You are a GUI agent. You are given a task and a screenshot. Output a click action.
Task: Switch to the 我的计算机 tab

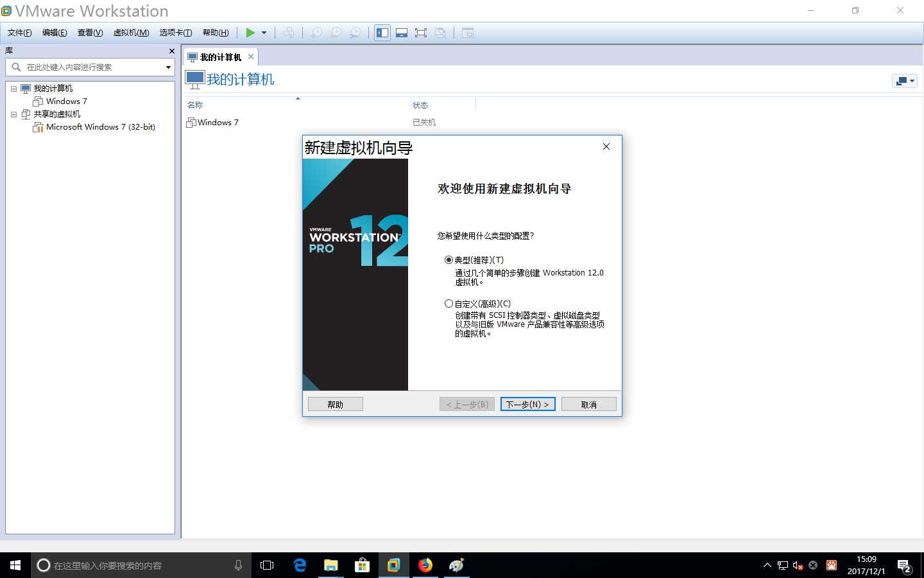(220, 57)
